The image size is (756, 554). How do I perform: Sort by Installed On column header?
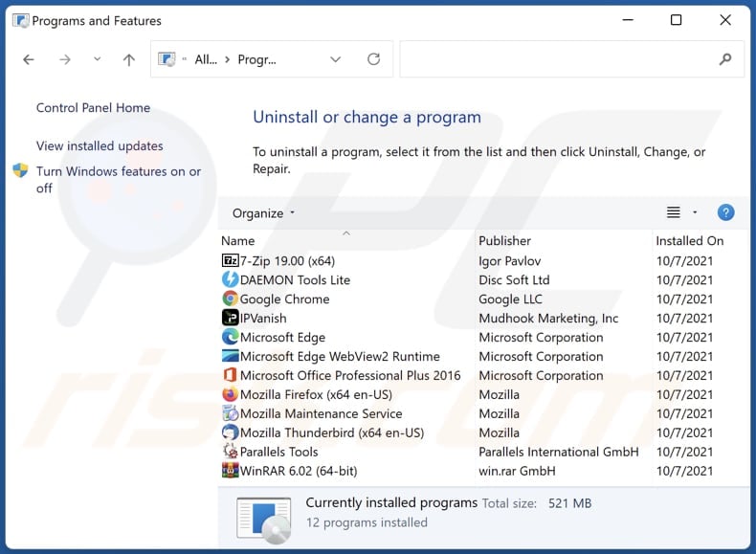tap(689, 241)
